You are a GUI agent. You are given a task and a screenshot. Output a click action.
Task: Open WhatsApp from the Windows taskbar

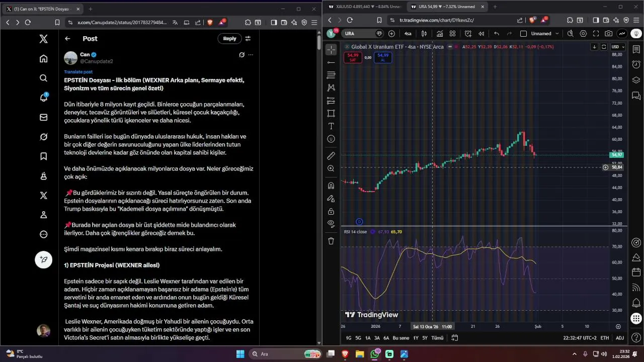(375, 354)
